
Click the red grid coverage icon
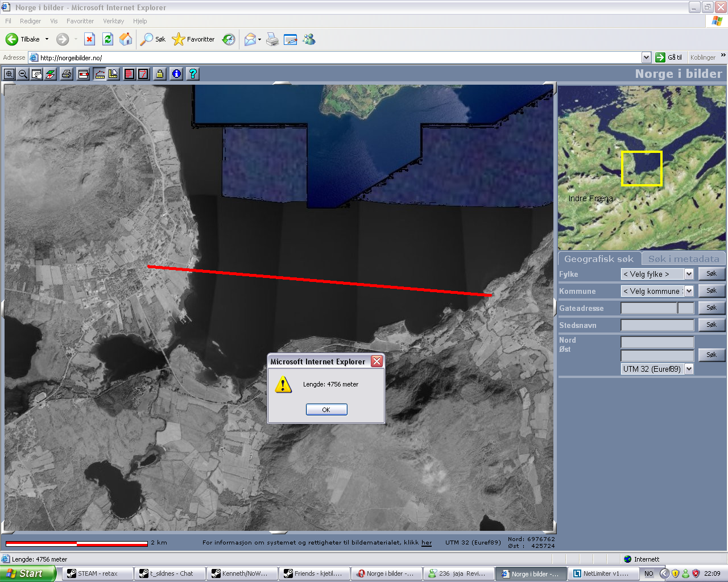coord(129,74)
